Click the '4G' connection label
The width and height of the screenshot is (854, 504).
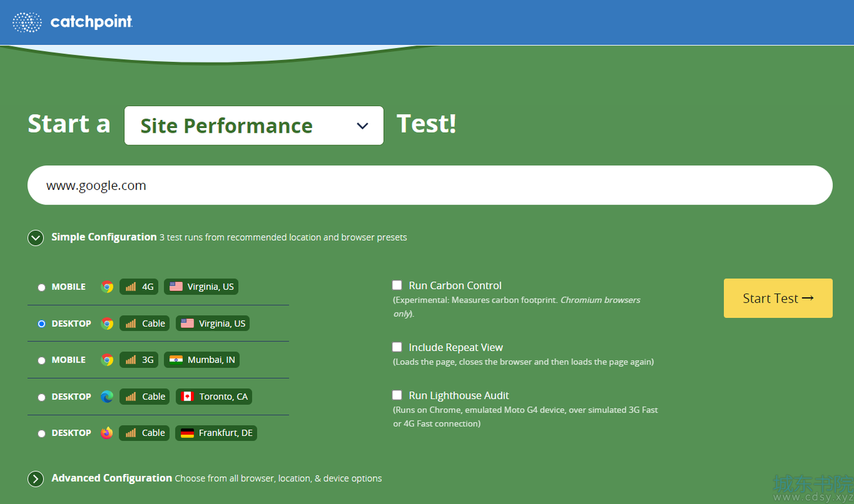pos(147,287)
